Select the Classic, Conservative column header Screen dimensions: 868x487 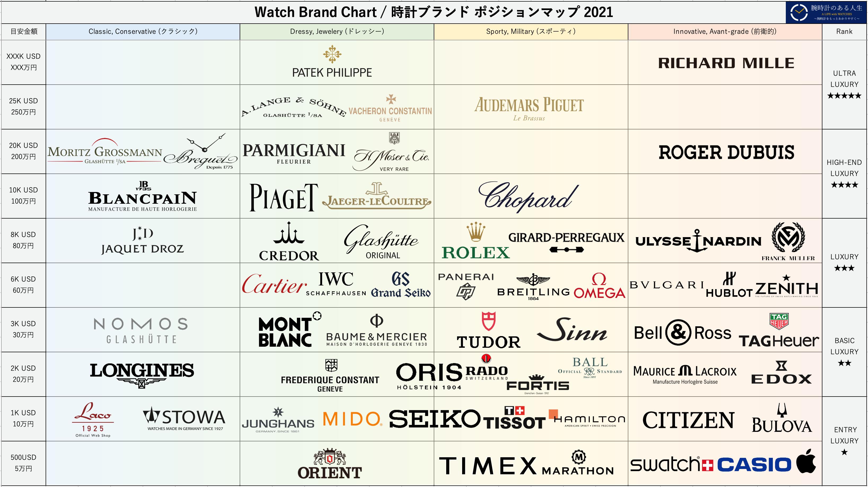[143, 32]
